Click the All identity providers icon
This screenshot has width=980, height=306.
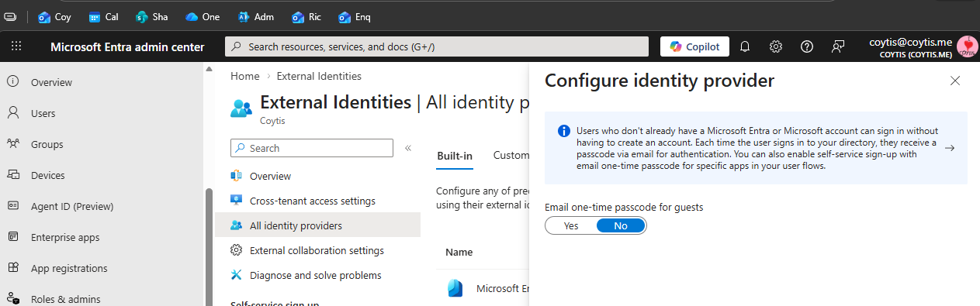pyautogui.click(x=237, y=225)
